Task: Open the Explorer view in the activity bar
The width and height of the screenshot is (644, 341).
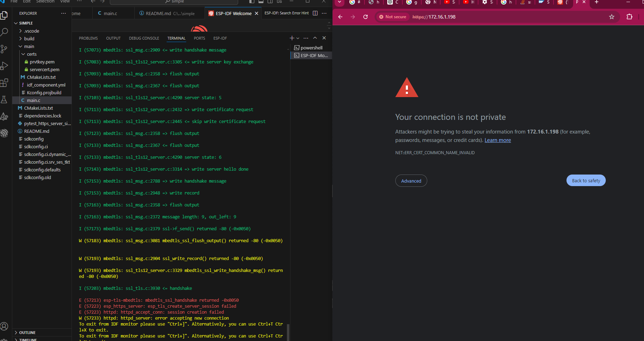Action: point(4,15)
